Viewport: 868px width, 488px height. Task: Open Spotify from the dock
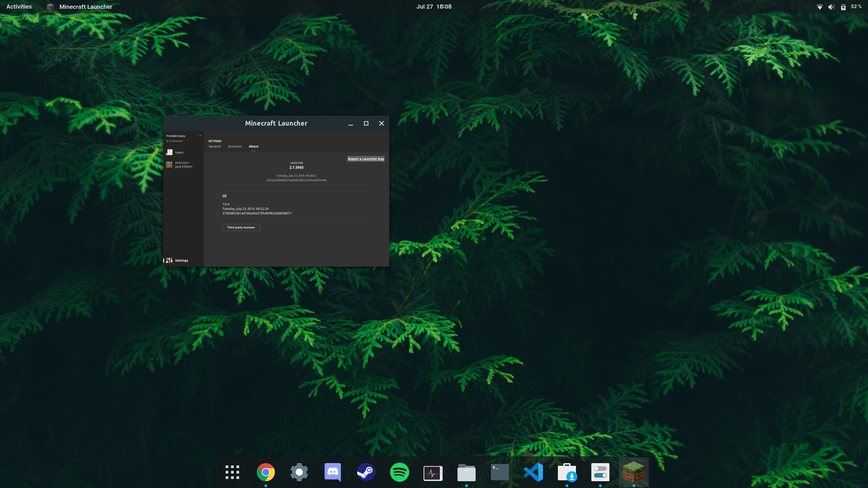tap(399, 472)
